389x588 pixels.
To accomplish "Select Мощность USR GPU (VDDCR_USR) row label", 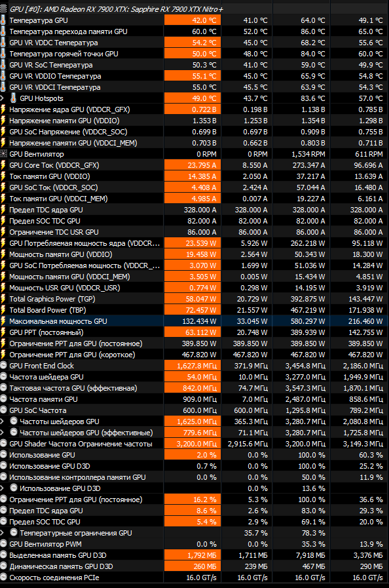I will [64, 288].
